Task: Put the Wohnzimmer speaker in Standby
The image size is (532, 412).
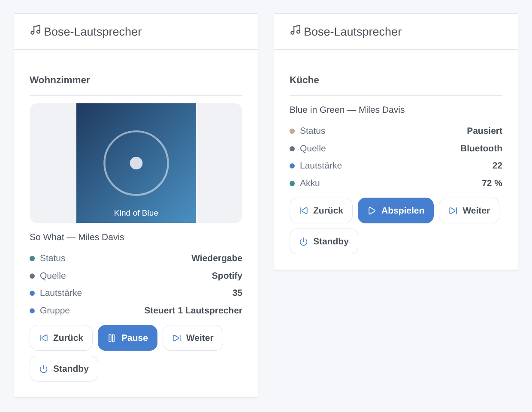Action: 64,369
